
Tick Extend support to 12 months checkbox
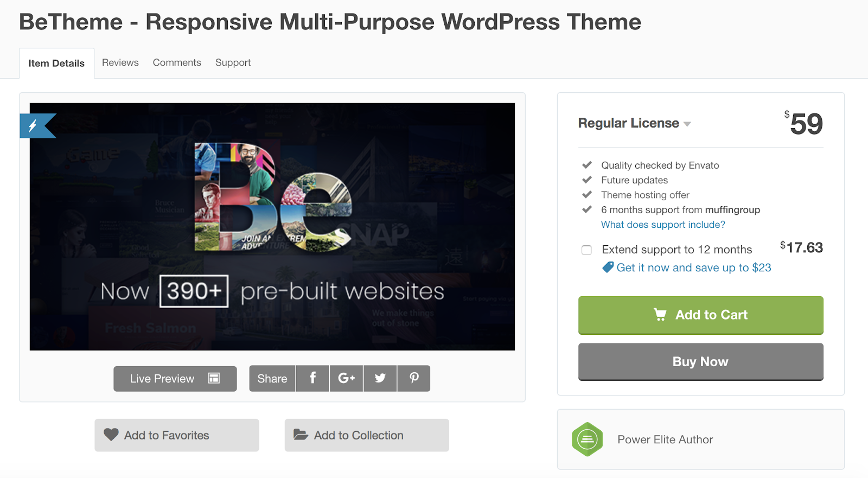coord(586,250)
